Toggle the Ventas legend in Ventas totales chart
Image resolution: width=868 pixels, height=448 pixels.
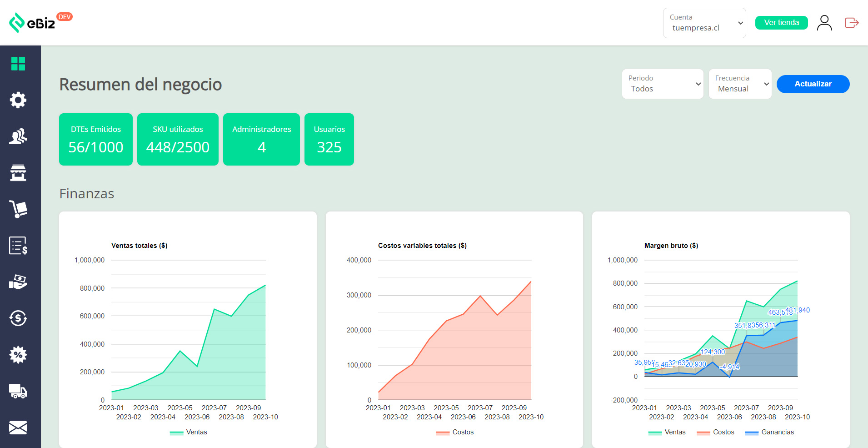tap(188, 432)
